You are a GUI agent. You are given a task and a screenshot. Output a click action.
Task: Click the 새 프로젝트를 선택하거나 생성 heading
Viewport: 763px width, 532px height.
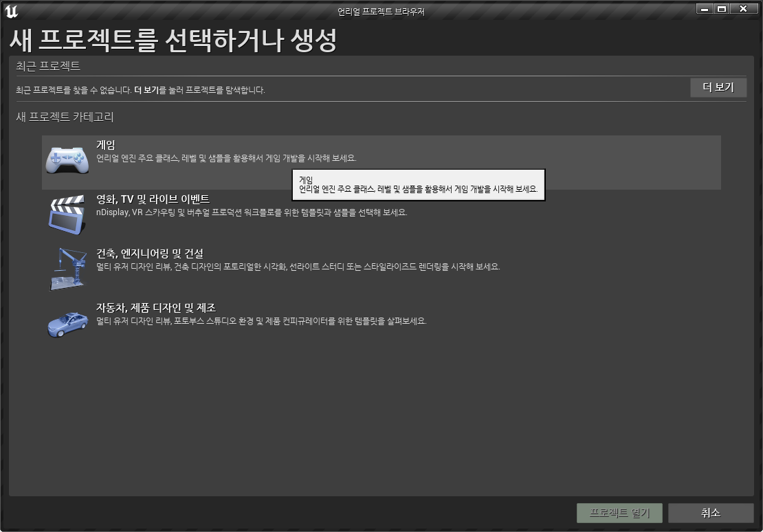click(173, 40)
